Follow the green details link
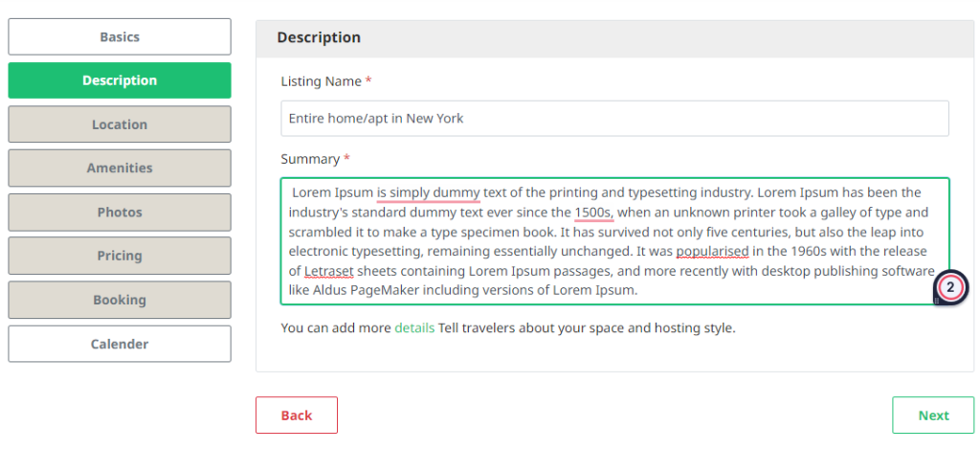The width and height of the screenshot is (980, 449). coord(414,327)
